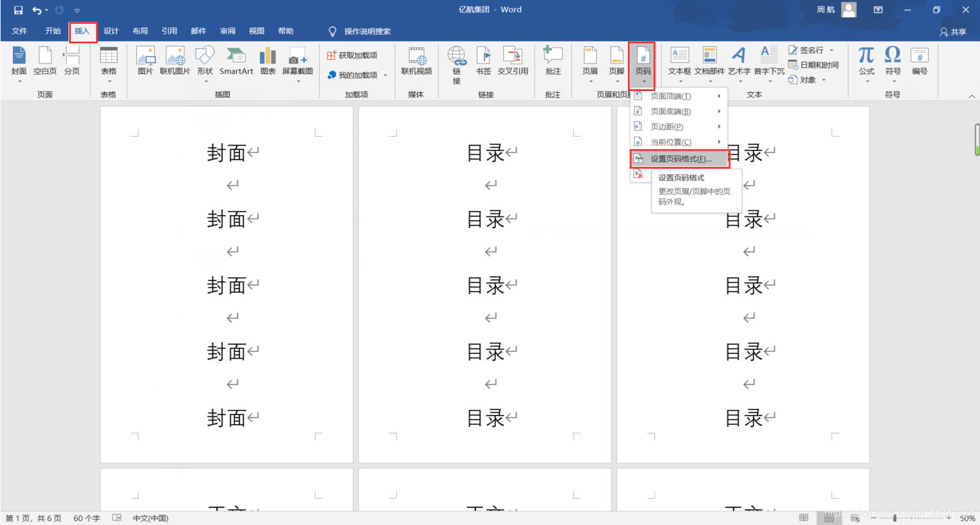
Task: Insert a chart (图表)
Action: 268,61
